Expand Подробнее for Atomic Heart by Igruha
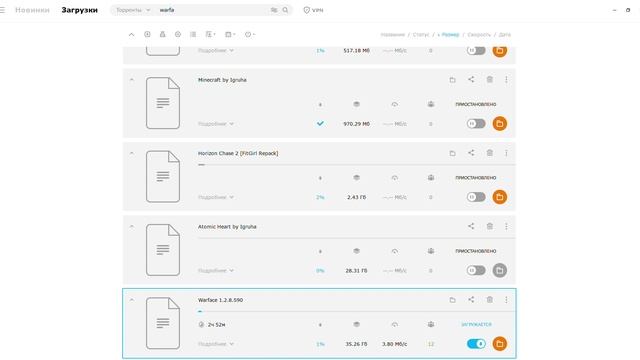Screen dimensions: 640x360 216,271
